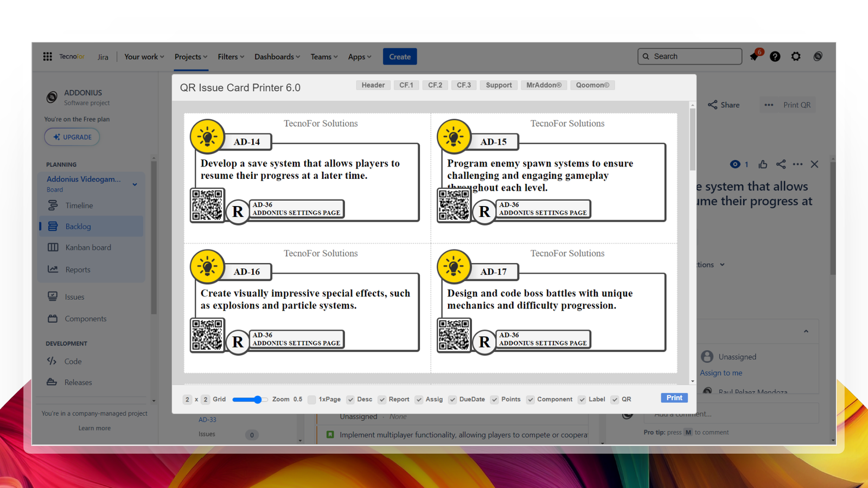Viewport: 868px width, 488px height.
Task: Open the Projects dropdown
Action: tap(191, 56)
